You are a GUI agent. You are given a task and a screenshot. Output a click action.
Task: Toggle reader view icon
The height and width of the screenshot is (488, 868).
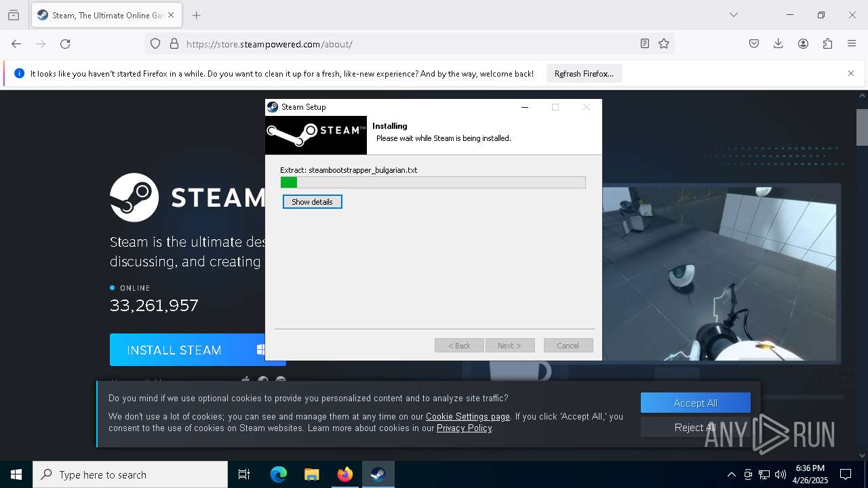pyautogui.click(x=645, y=43)
